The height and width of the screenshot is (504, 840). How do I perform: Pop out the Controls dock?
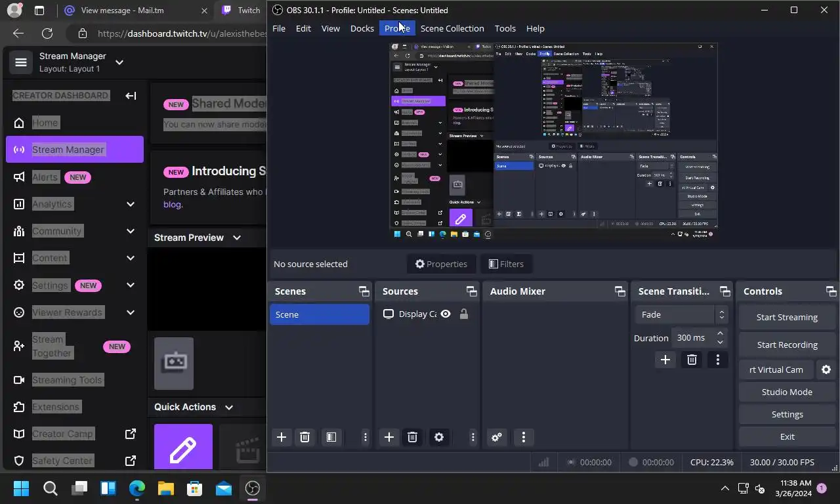coord(831,291)
